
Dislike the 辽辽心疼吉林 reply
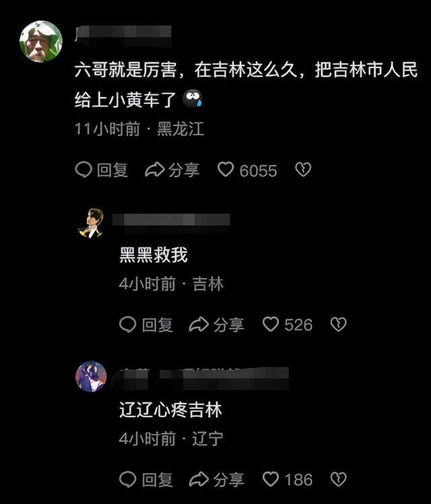(x=339, y=479)
